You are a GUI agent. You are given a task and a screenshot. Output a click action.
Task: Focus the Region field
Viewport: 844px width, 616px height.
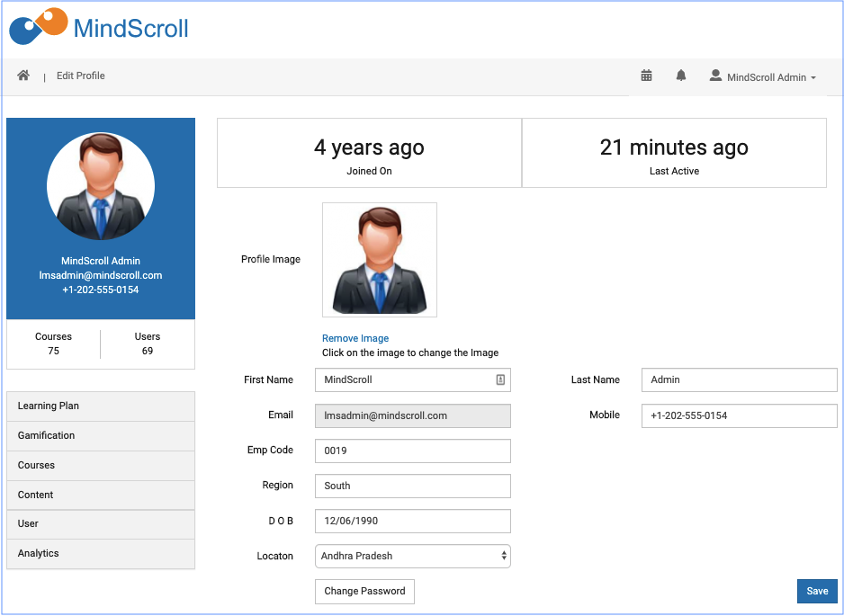(x=413, y=486)
